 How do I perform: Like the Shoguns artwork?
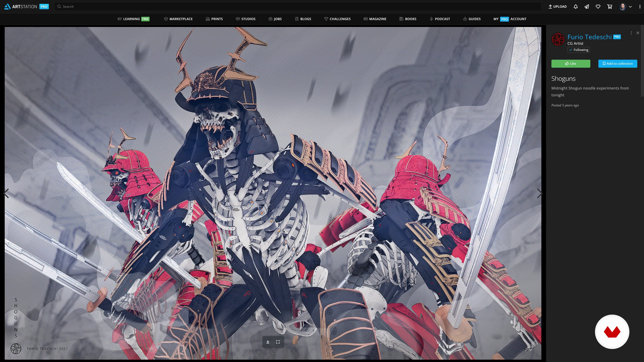[x=571, y=64]
